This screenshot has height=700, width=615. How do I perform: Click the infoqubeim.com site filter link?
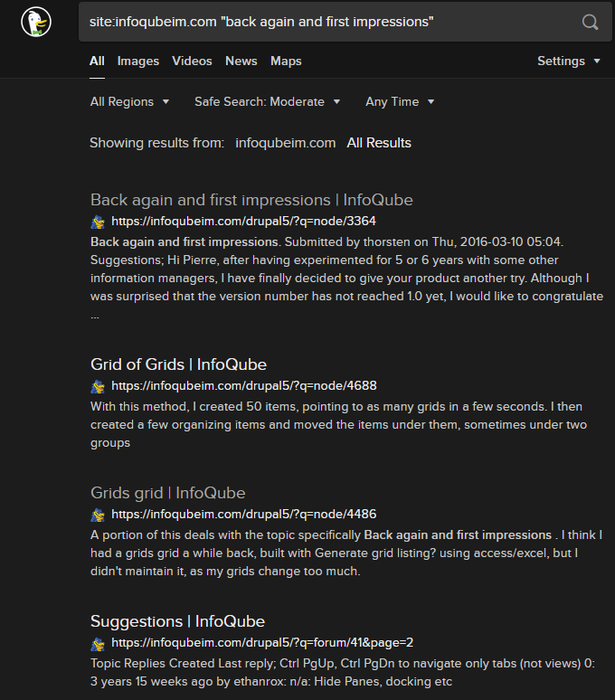pyautogui.click(x=285, y=143)
